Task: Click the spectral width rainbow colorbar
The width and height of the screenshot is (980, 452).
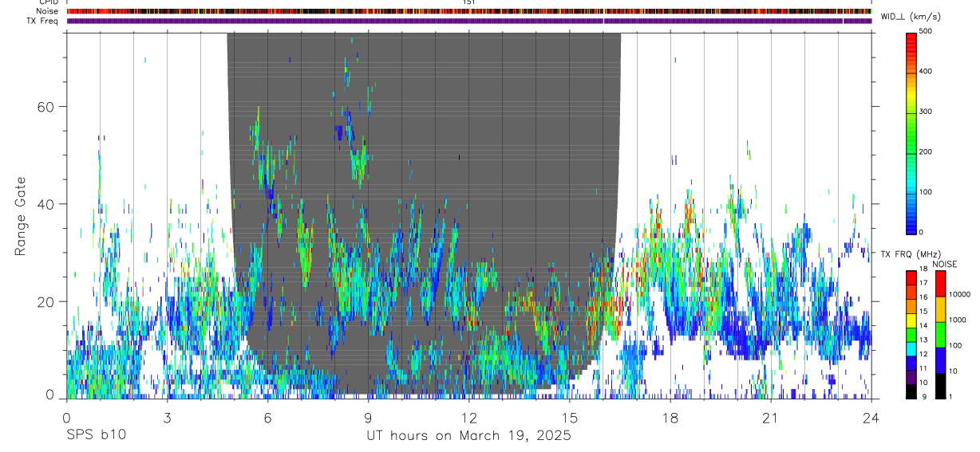Action: (912, 132)
